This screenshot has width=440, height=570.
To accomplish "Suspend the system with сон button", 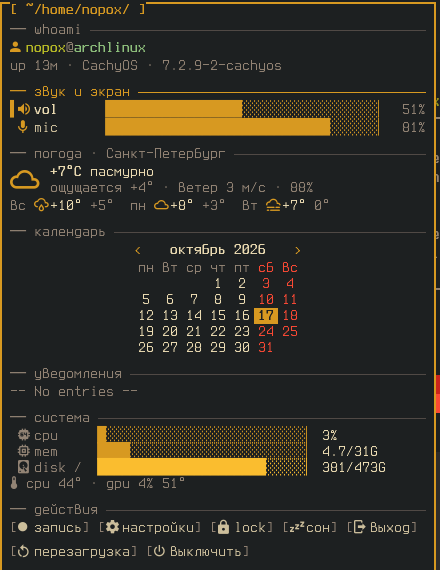I will click(x=310, y=527).
